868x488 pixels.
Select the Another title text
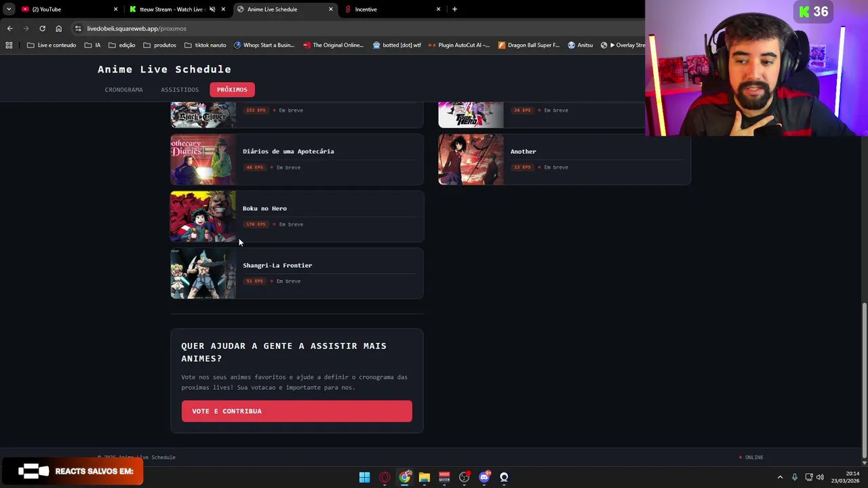point(523,151)
